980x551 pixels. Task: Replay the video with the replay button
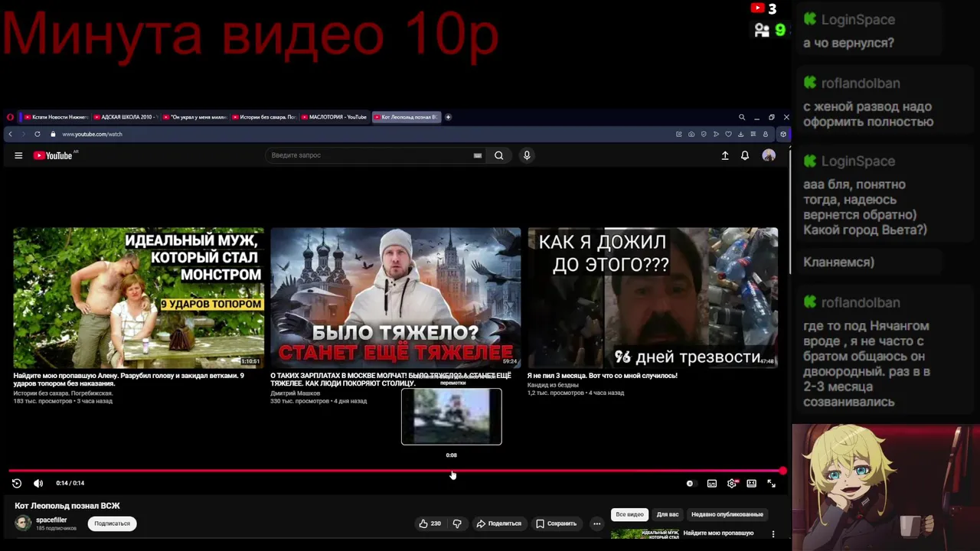tap(17, 483)
